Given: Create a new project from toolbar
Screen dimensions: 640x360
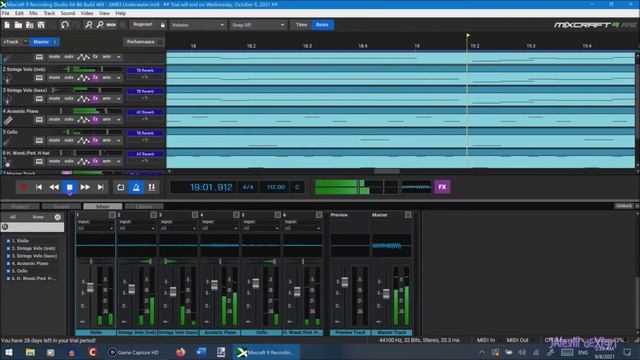Looking at the screenshot, I should [7, 25].
